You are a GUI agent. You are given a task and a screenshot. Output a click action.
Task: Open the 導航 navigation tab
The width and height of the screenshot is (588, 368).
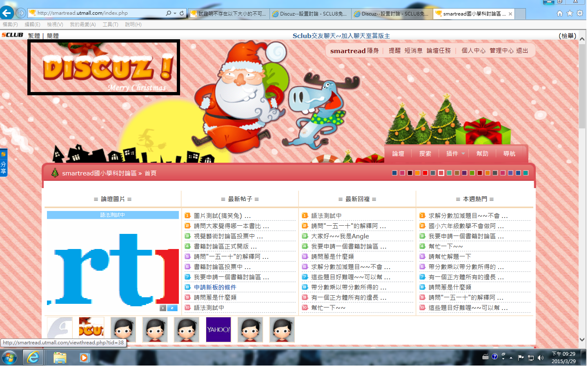click(509, 154)
